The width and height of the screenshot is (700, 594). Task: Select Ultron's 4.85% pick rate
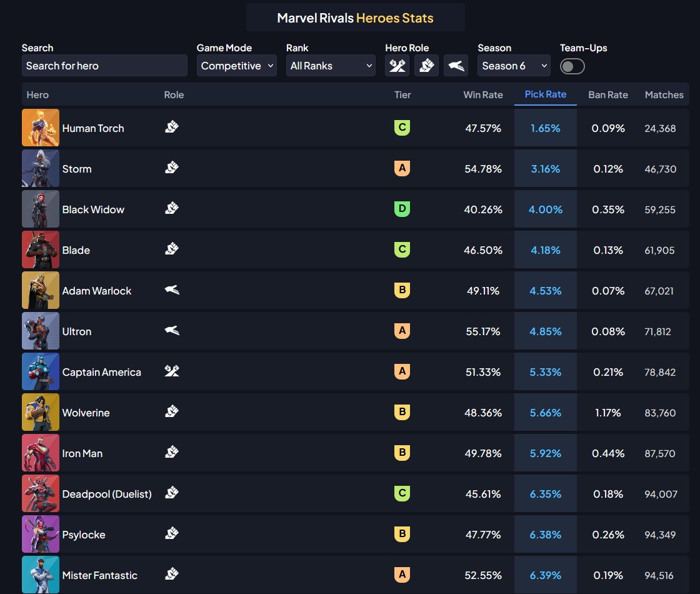pyautogui.click(x=546, y=331)
